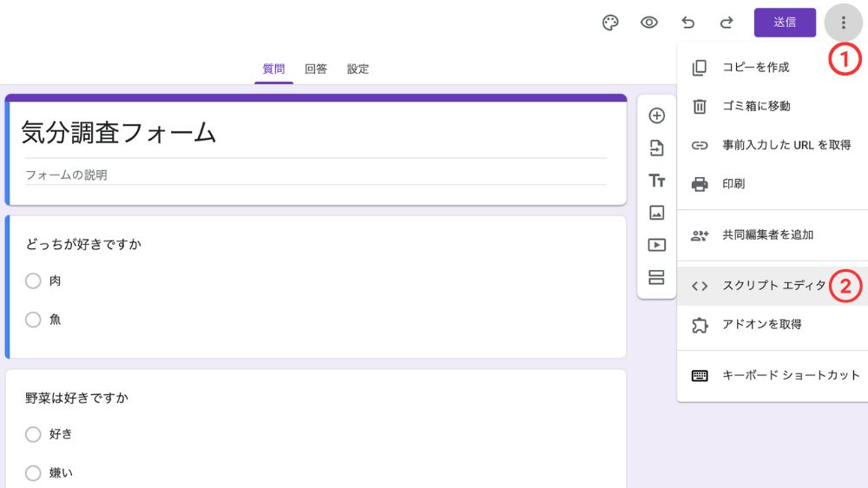Choose the 好き radio option
Image resolution: width=868 pixels, height=488 pixels.
(x=33, y=434)
